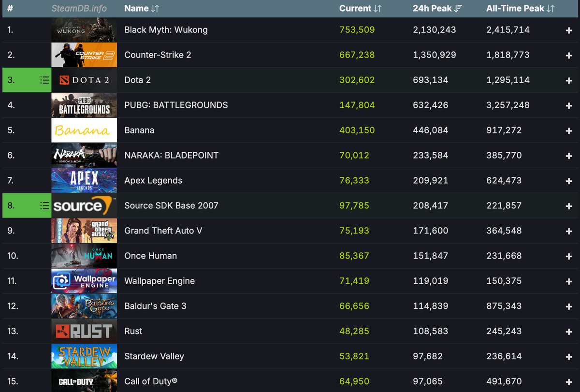Open the Stardew Valley name link
This screenshot has height=392, width=580.
[154, 357]
